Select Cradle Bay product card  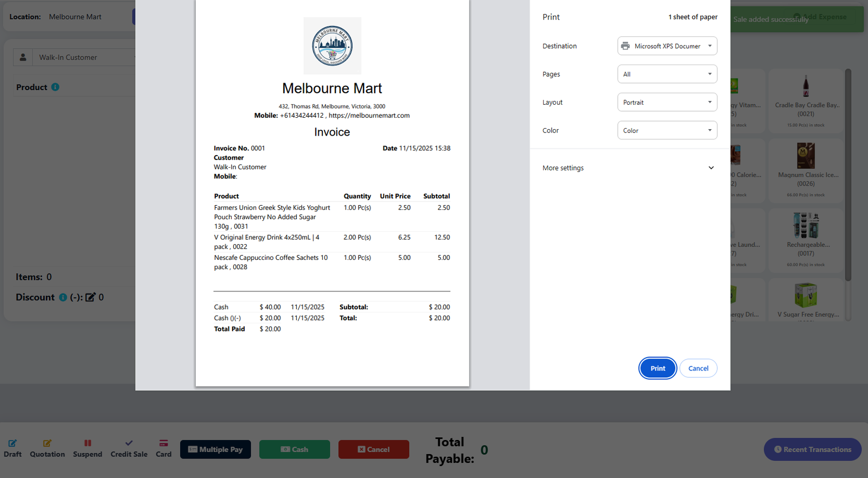(806, 101)
